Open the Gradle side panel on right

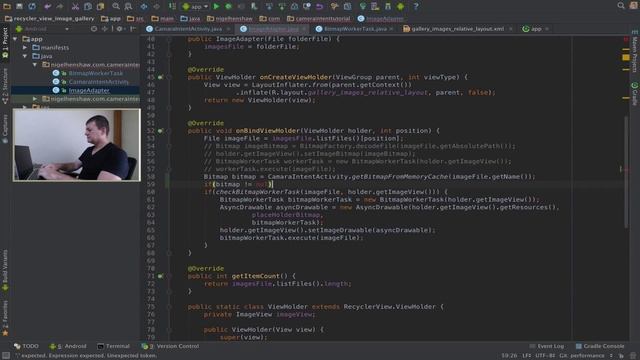[635, 94]
